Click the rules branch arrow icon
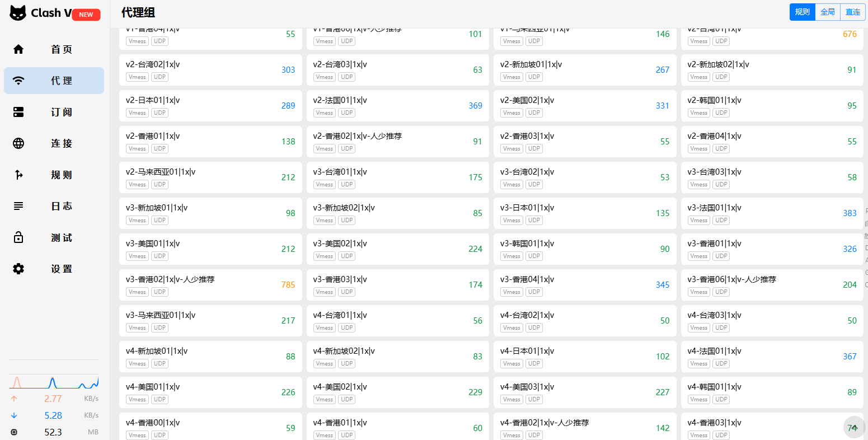 pyautogui.click(x=18, y=175)
